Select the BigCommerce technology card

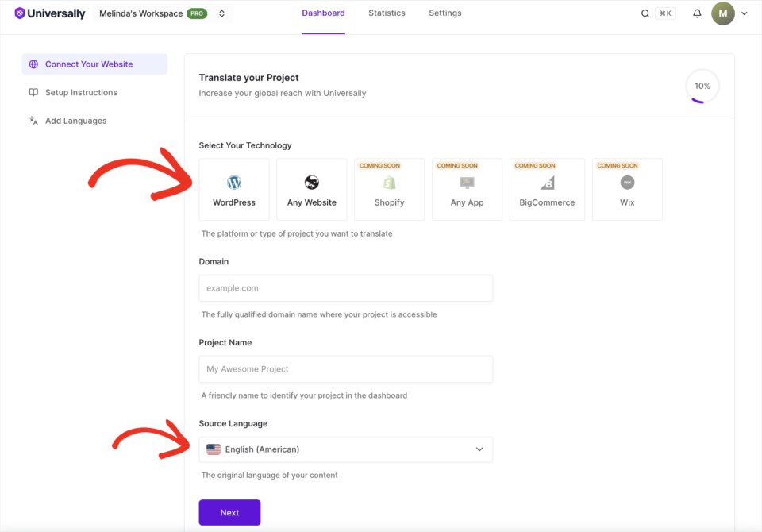tap(547, 189)
